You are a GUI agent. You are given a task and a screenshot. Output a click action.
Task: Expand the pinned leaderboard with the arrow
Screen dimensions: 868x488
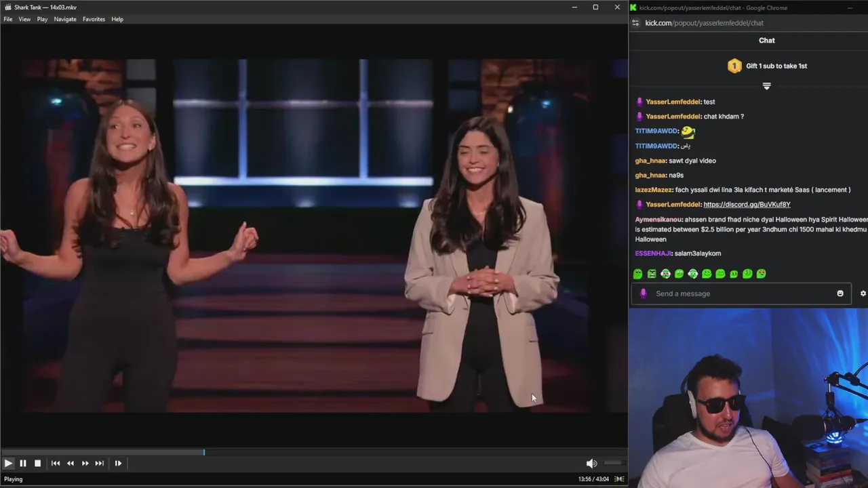[x=767, y=86]
